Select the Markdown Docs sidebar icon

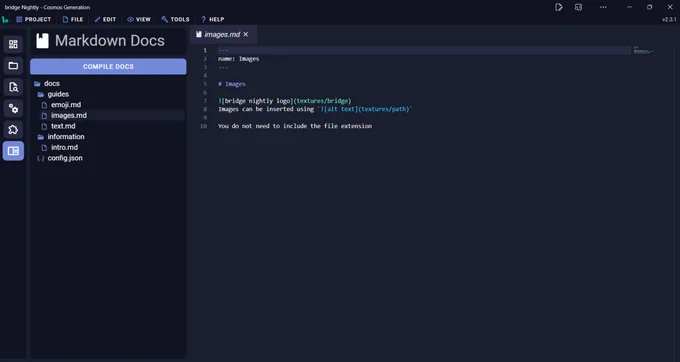pyautogui.click(x=13, y=151)
